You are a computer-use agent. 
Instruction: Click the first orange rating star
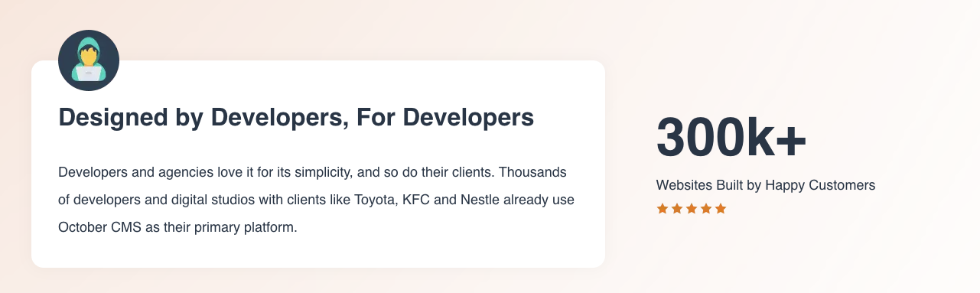pos(663,208)
